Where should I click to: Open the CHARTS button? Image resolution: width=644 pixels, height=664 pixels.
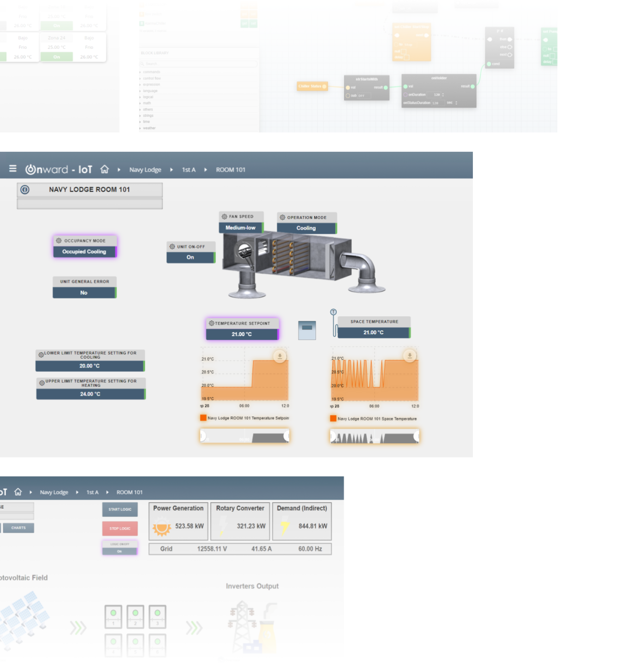[18, 528]
